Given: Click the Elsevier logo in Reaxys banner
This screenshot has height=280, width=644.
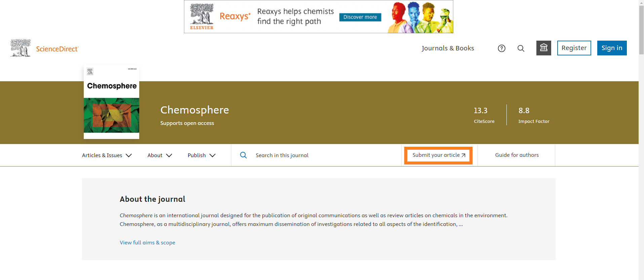Looking at the screenshot, I should point(201,17).
